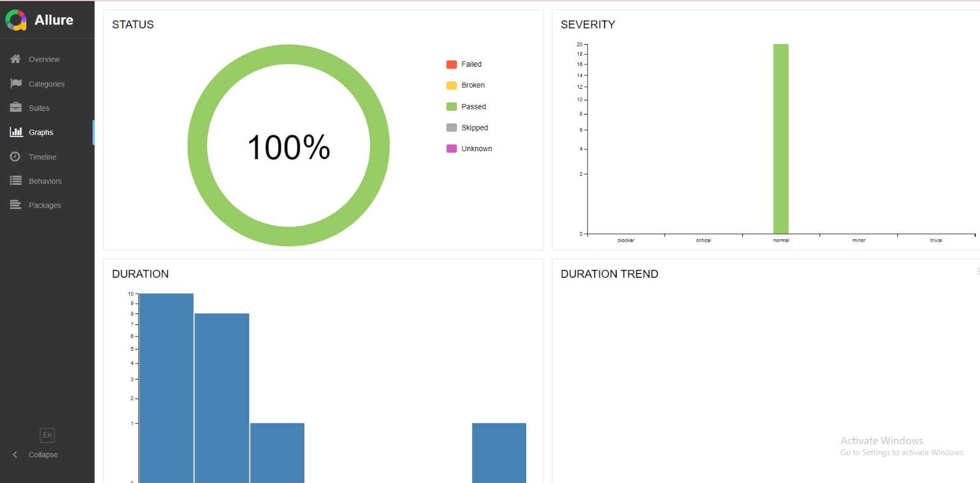This screenshot has width=980, height=483.
Task: Toggle the Broken status legend swatch
Action: click(x=451, y=86)
